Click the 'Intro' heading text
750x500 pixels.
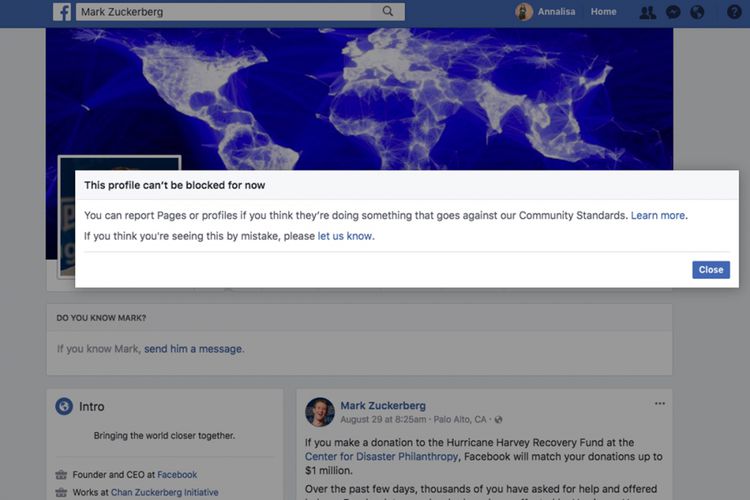coord(91,407)
